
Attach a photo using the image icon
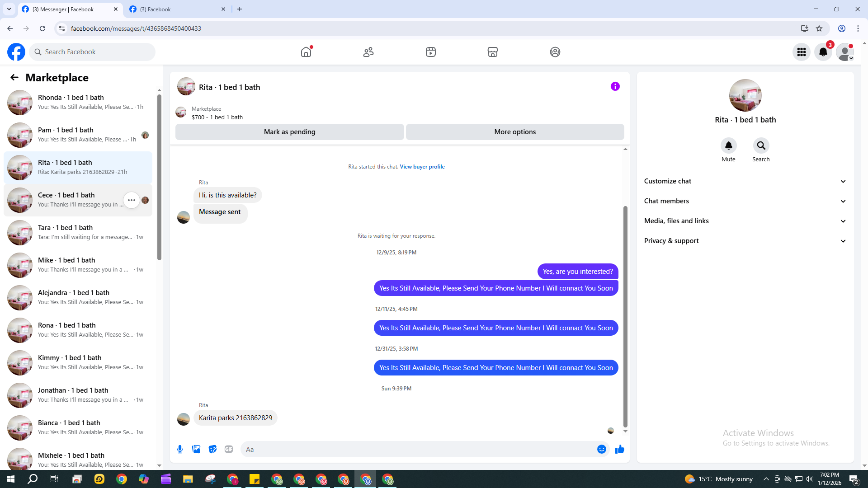click(196, 449)
